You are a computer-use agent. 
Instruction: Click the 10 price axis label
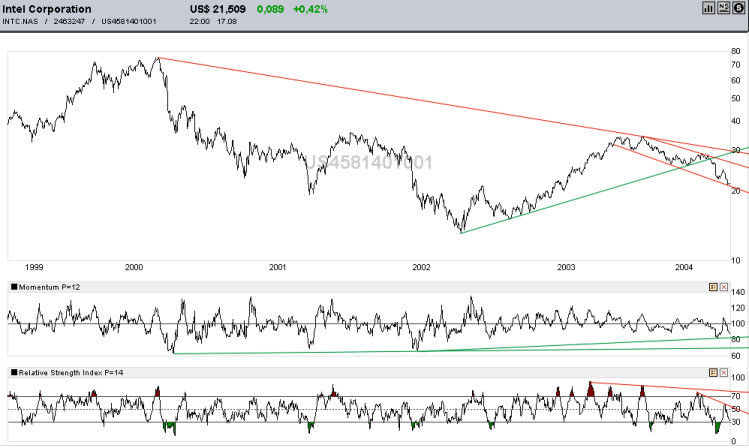coord(736,260)
